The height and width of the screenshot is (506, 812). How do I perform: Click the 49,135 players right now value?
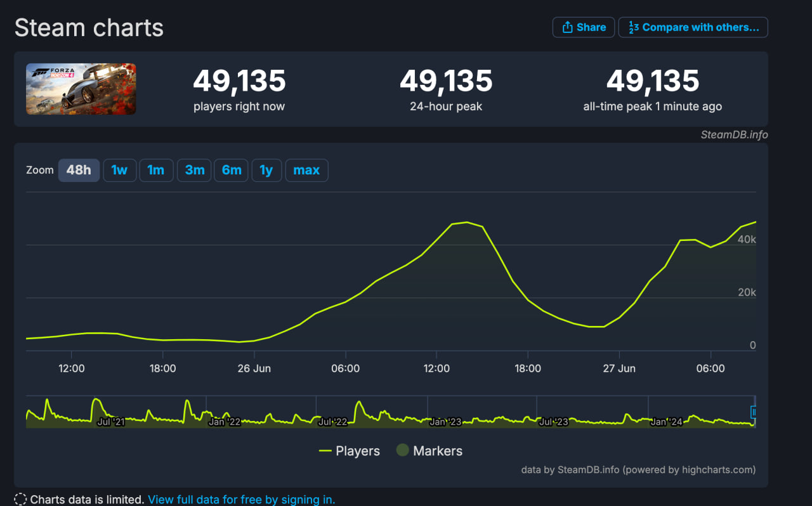coord(239,81)
